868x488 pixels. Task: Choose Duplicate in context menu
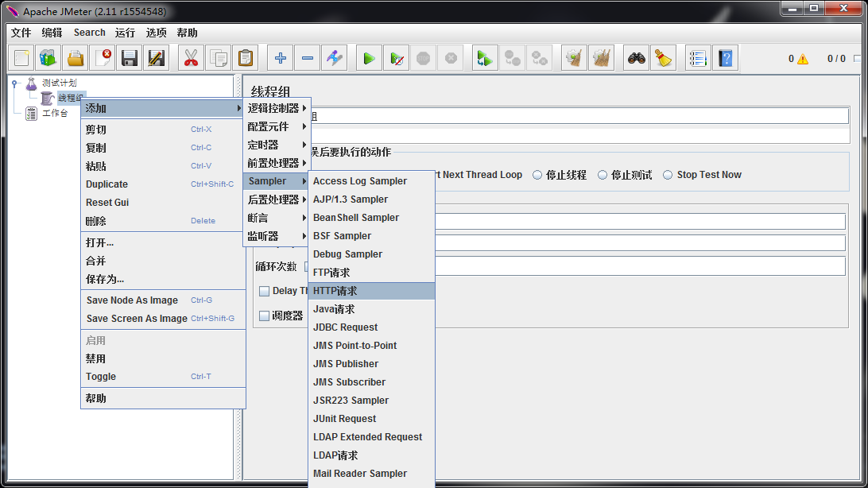pyautogui.click(x=163, y=184)
